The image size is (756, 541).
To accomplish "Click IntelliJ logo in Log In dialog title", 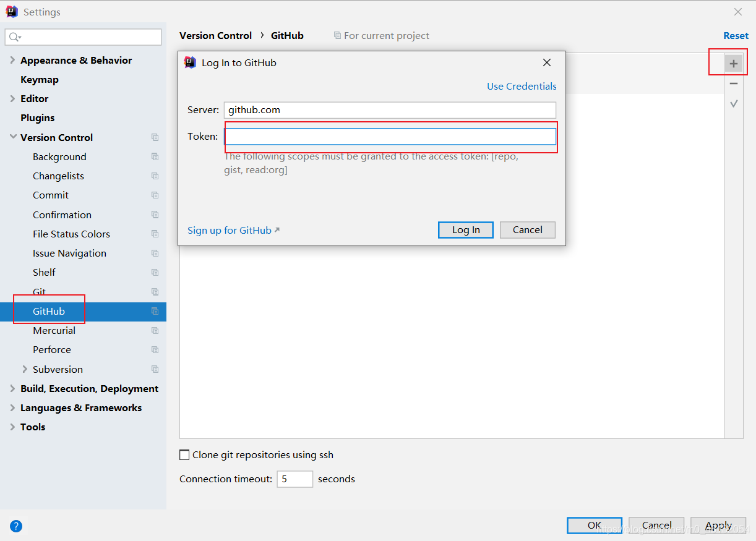I will (x=191, y=62).
